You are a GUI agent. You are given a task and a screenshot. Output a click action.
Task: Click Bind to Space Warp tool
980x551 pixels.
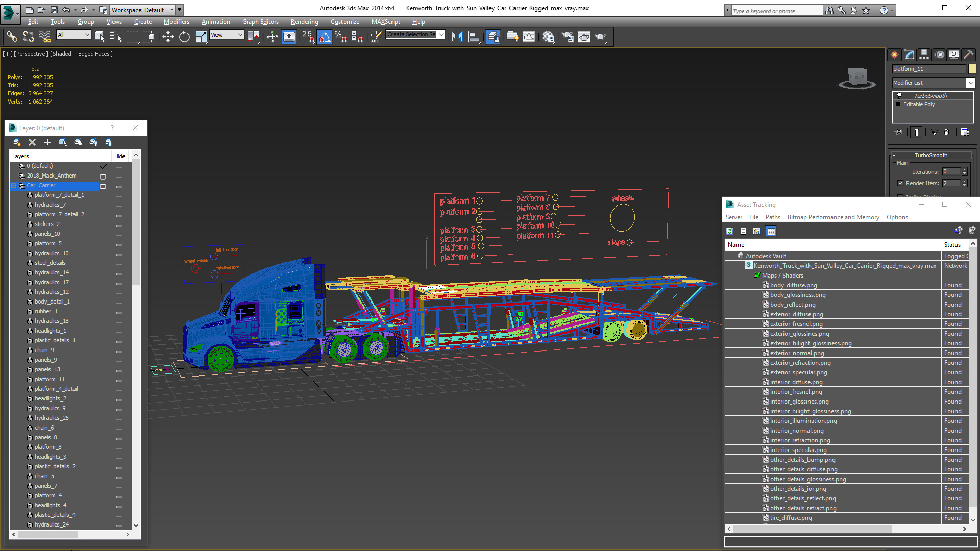click(45, 36)
